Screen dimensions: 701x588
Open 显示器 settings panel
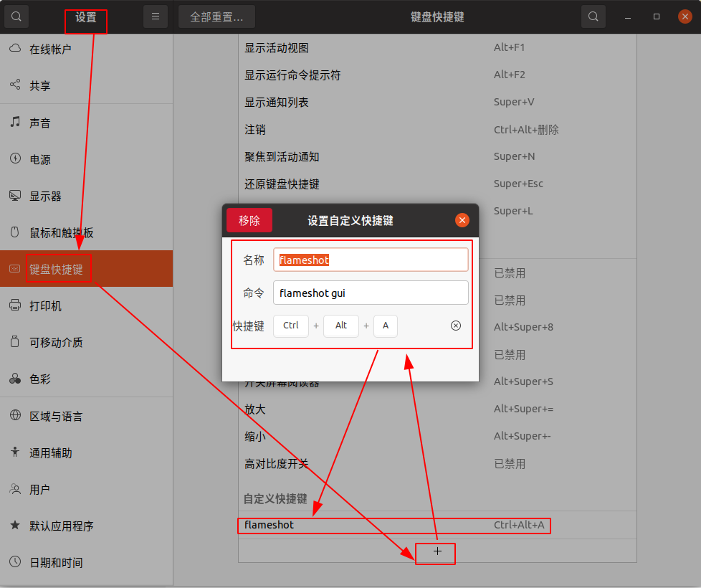(86, 196)
